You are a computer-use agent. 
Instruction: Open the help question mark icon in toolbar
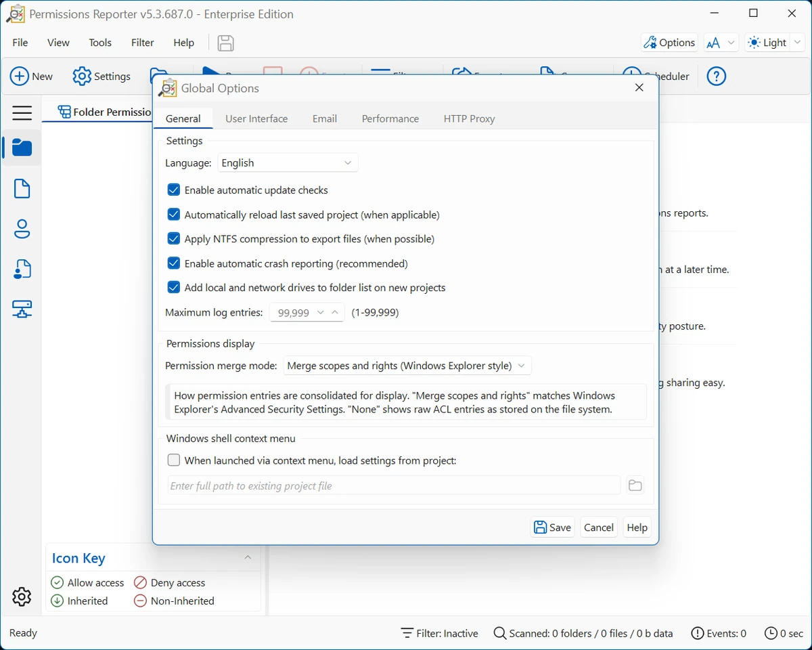click(716, 77)
